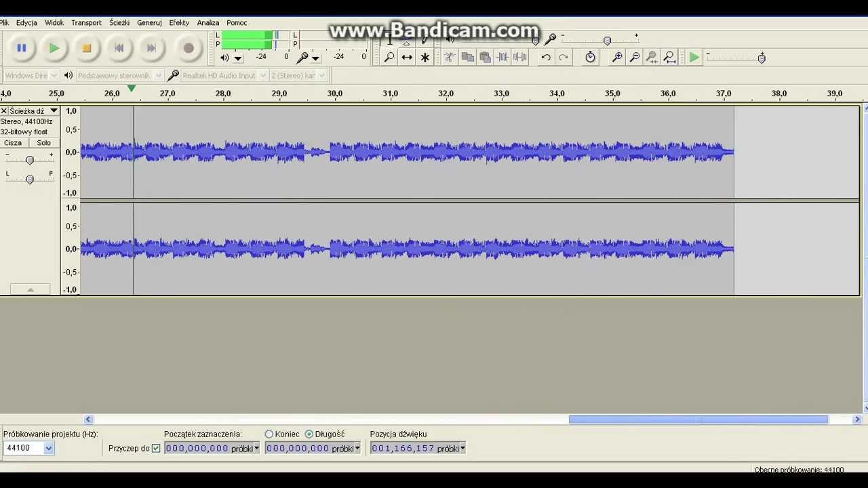Click the microphone icon in device toolbar
Viewport: 868px width, 488px height.
(173, 75)
